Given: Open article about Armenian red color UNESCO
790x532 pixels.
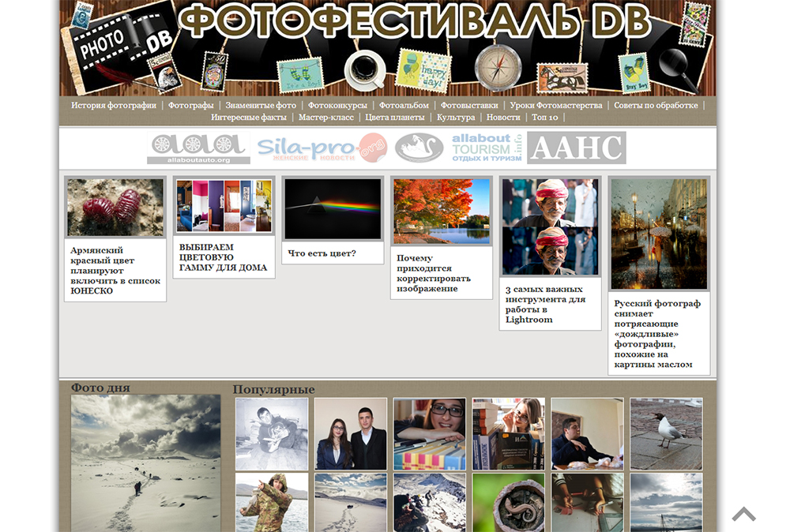Looking at the screenshot, I should pos(115,271).
